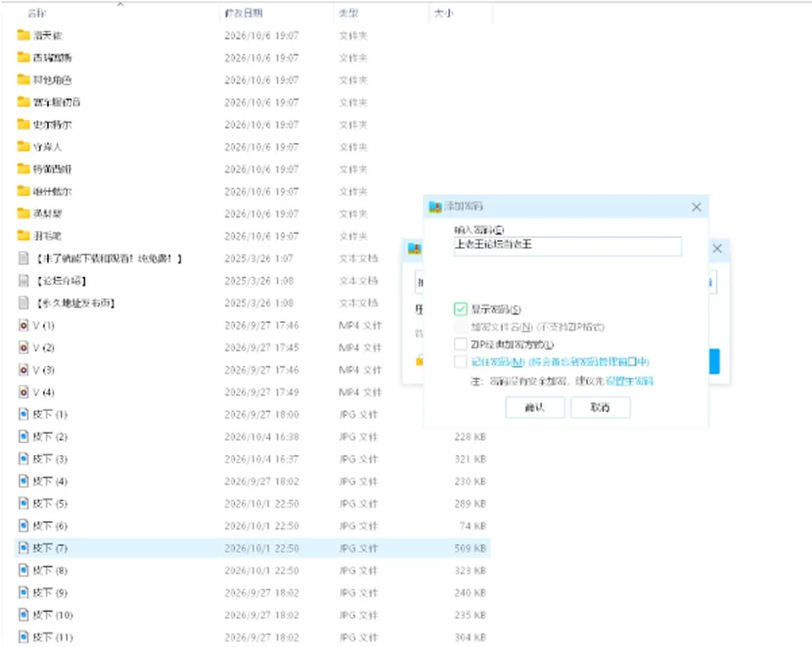Select the V (2) video file icon
The width and height of the screenshot is (812, 647).
point(24,348)
